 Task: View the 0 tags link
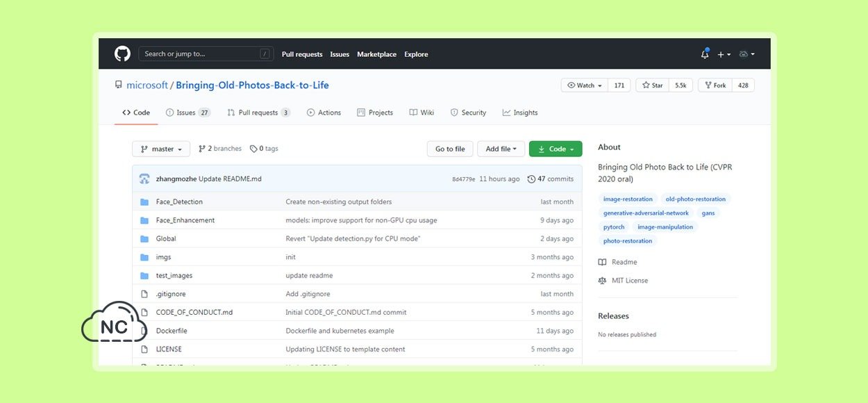(x=264, y=149)
